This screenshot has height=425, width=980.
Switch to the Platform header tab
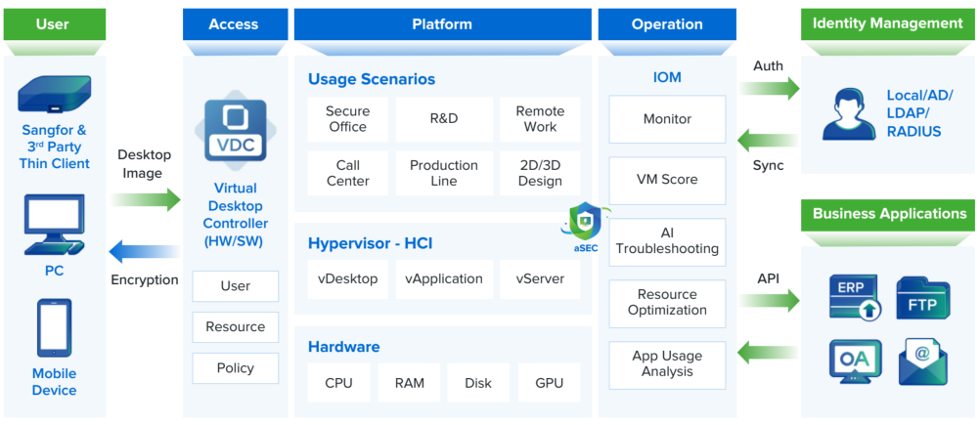click(x=442, y=24)
